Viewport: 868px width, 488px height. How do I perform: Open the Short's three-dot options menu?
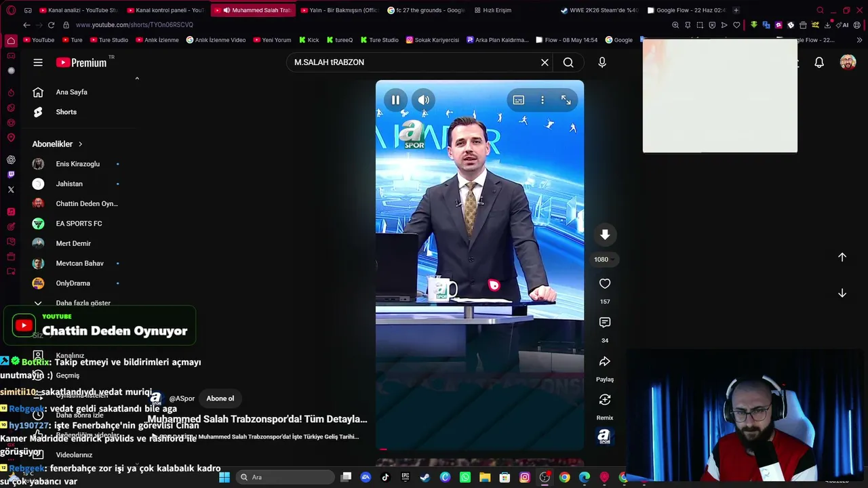click(542, 100)
